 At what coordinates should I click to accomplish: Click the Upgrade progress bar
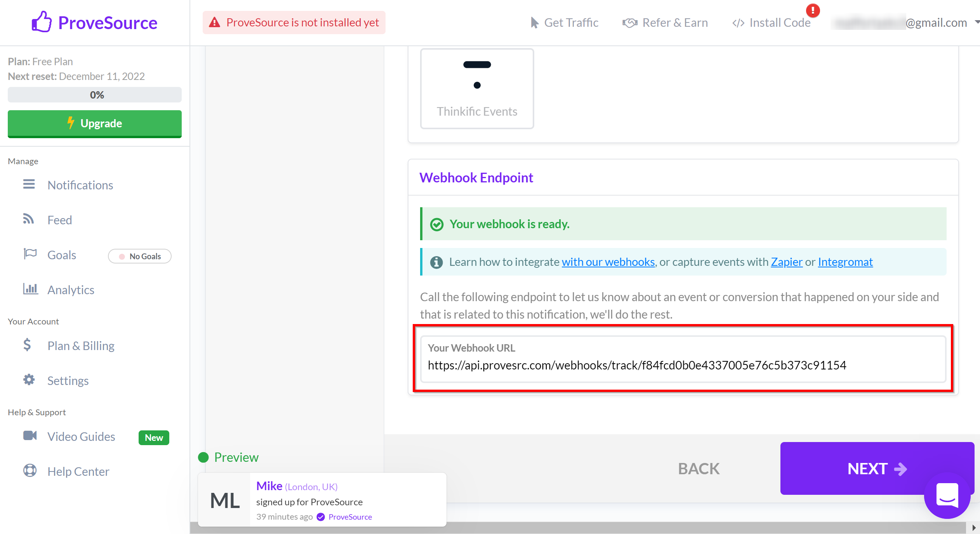pos(95,95)
